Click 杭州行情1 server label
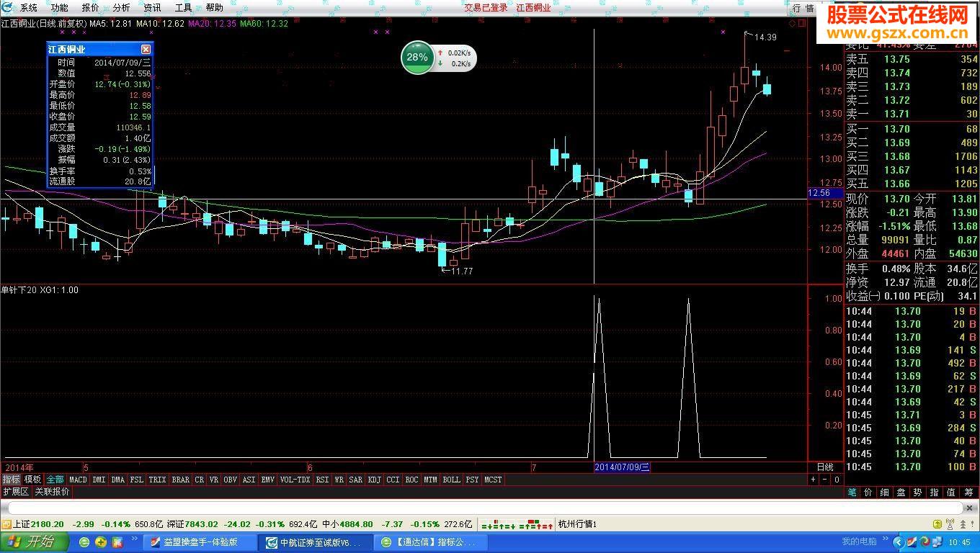980x553 pixels. [x=578, y=524]
